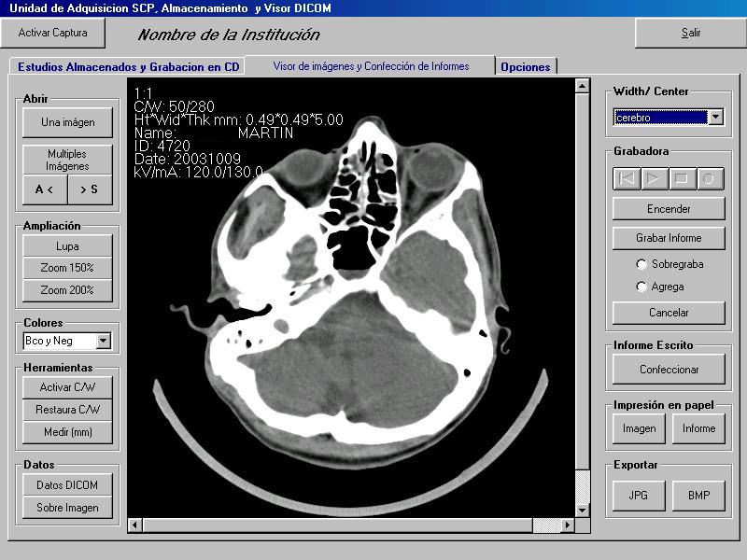This screenshot has height=560, width=747.
Task: Click the Activar Captura button
Action: [53, 33]
